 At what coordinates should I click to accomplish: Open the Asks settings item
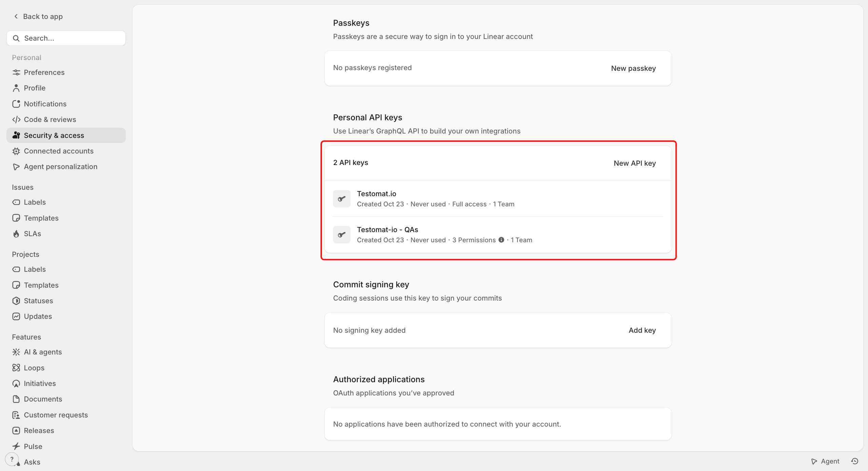point(66,462)
